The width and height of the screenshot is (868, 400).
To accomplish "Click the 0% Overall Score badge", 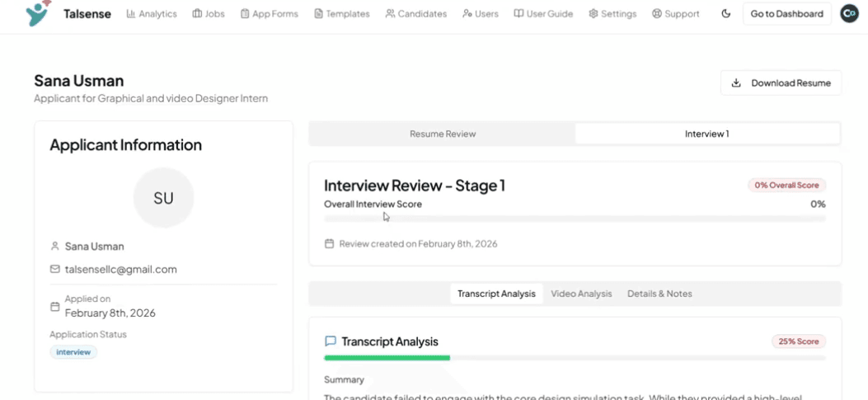I will (786, 185).
